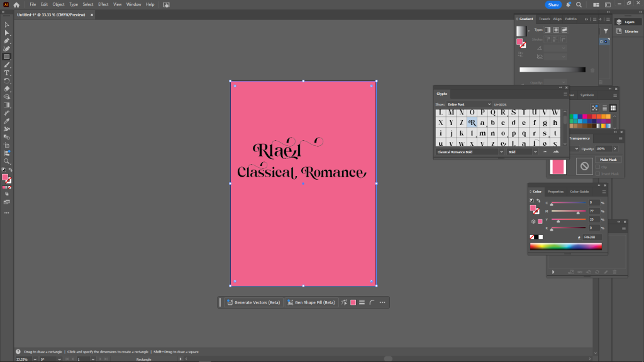The width and height of the screenshot is (644, 362).
Task: Switch to the Color Guide tab
Action: [x=579, y=192]
